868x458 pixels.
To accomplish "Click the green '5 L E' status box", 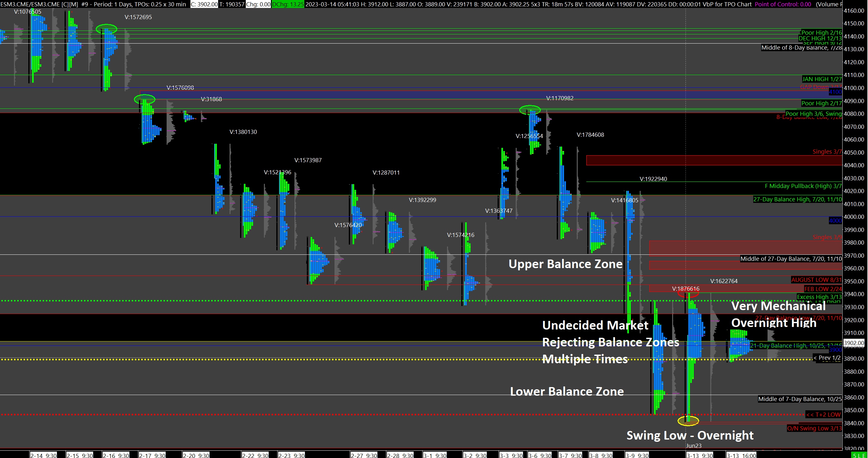I will [x=860, y=455].
